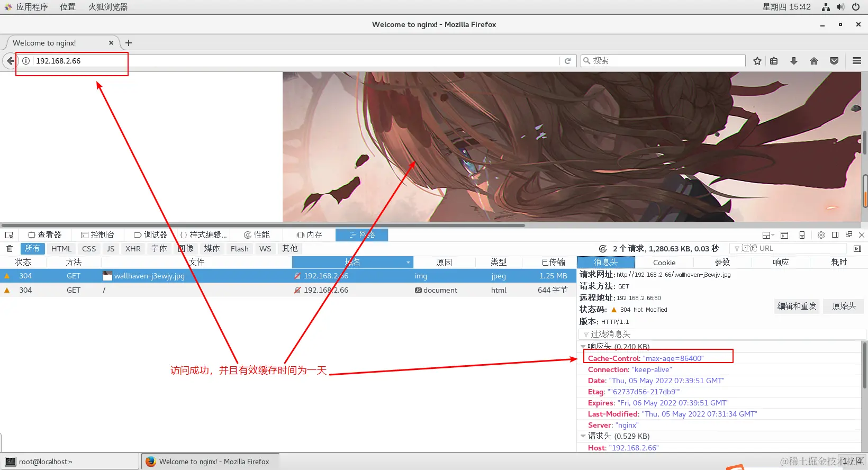Collapse the 响应头 section
868x470 pixels.
(583, 347)
